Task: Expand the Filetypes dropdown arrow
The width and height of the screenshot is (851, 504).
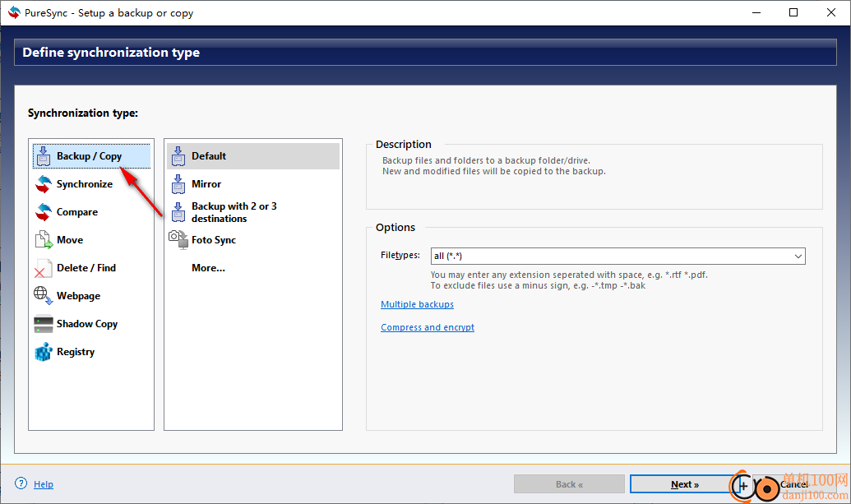Action: point(798,256)
